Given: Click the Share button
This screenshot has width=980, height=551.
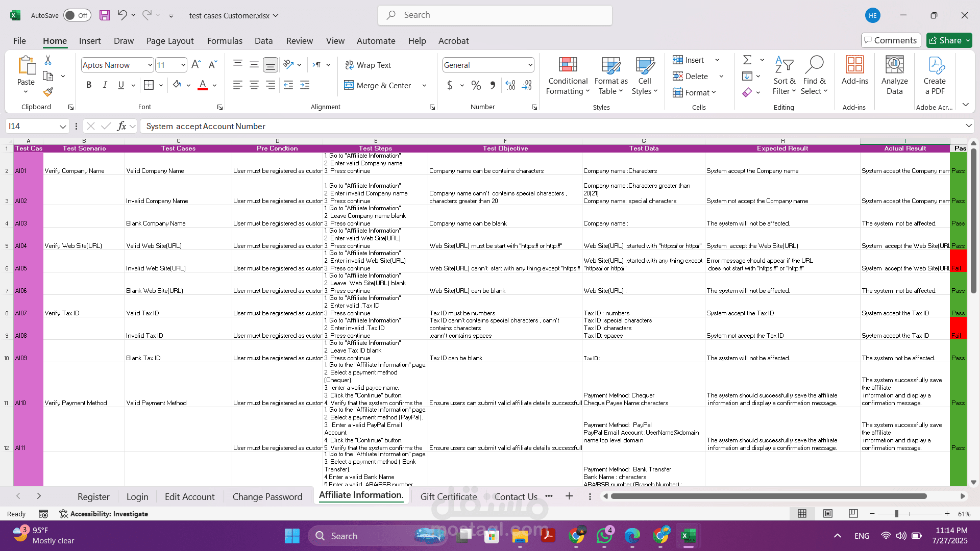Looking at the screenshot, I should click(x=944, y=40).
